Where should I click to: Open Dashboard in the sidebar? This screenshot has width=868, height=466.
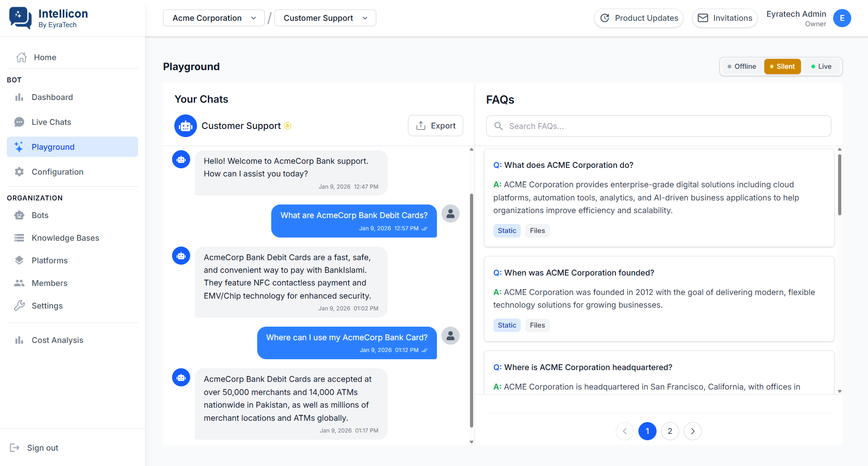(72, 97)
